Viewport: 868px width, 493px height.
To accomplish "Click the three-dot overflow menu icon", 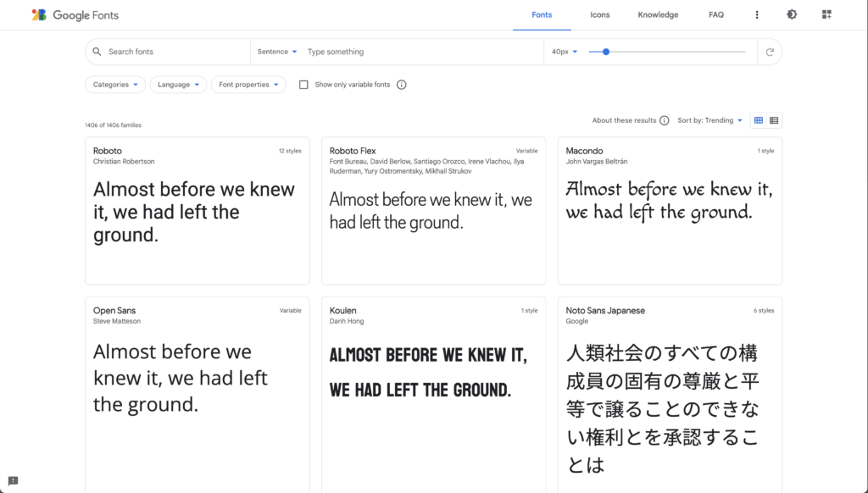I will (x=757, y=14).
